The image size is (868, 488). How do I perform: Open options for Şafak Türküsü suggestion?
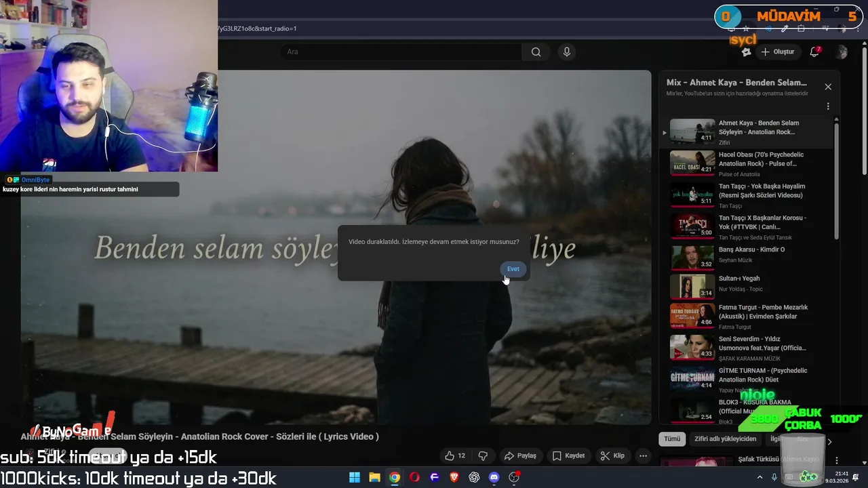point(836,461)
